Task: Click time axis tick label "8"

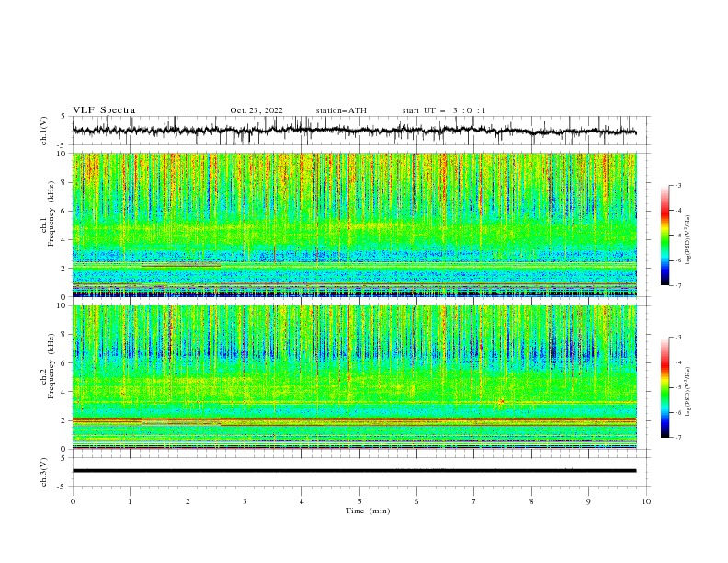Action: click(x=531, y=501)
